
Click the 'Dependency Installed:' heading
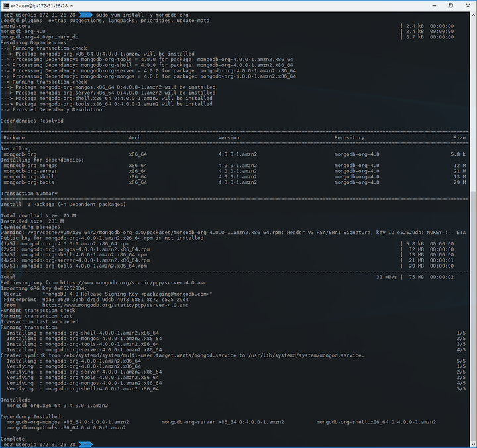(32, 417)
